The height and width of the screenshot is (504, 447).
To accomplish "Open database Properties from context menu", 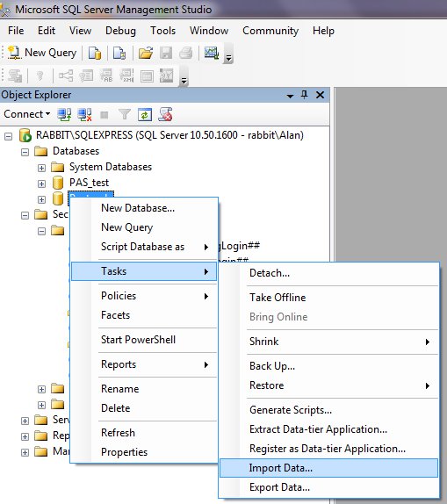I will [x=144, y=452].
